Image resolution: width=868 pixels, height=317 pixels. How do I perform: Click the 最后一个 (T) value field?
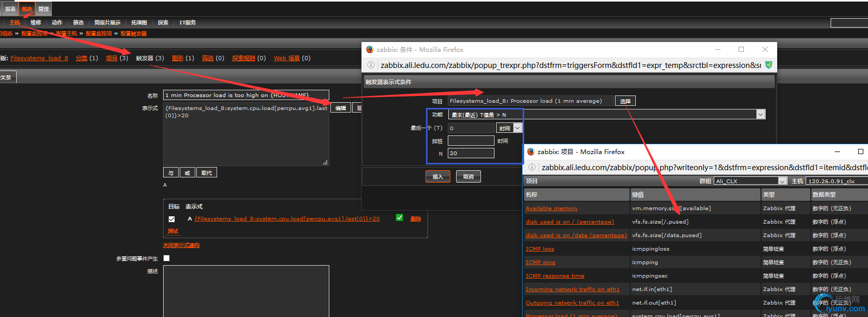pos(471,128)
